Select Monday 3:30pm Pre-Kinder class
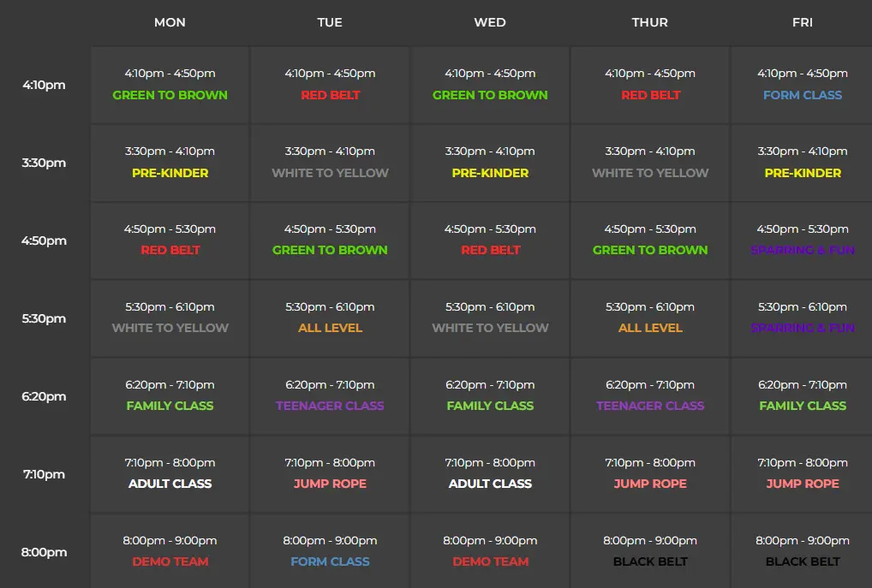The height and width of the screenshot is (588, 872). (170, 173)
